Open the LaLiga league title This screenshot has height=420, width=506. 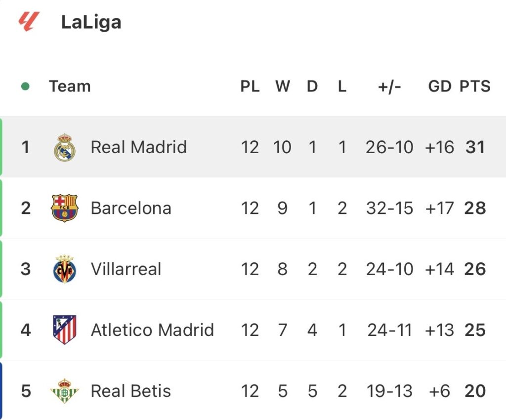tap(91, 22)
